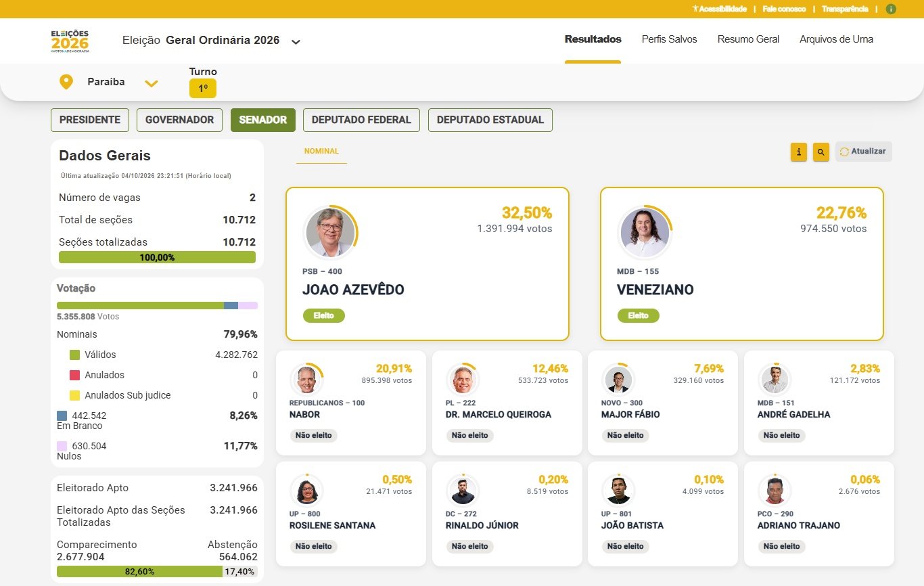The width and height of the screenshot is (924, 586).
Task: Click the green info circle in top bar
Action: coord(891,9)
